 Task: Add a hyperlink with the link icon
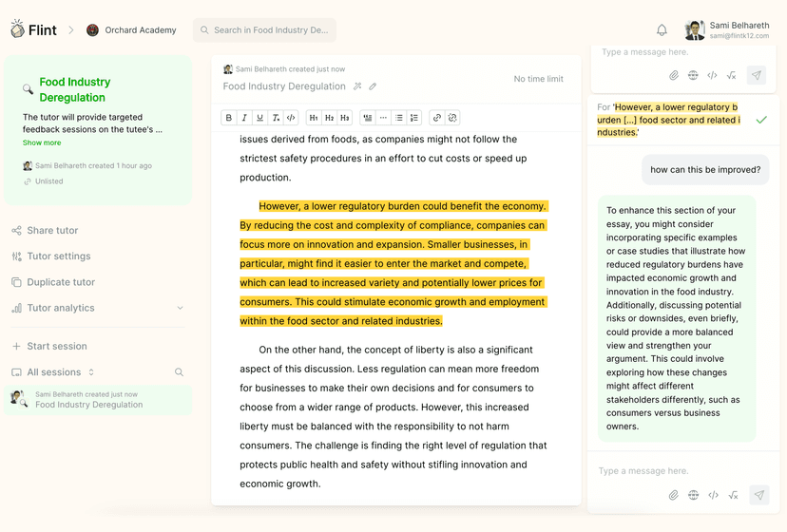437,118
